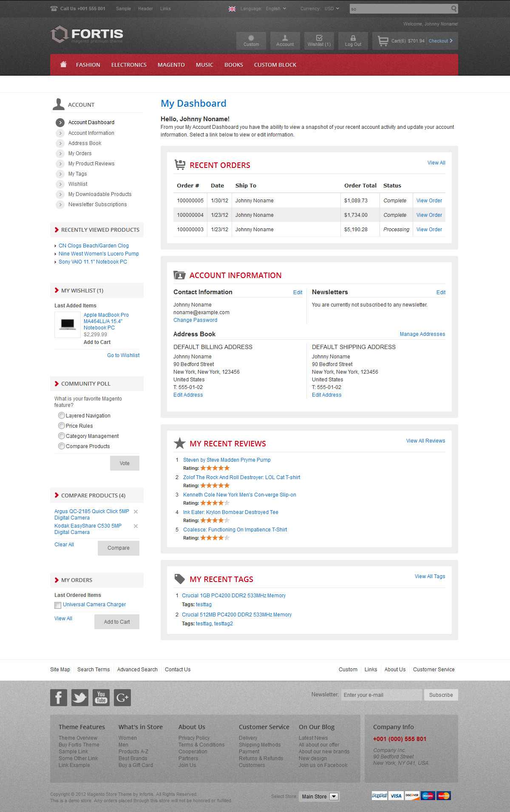The image size is (510, 812).
Task: Click the MasterCard payment icon
Action: [x=444, y=795]
